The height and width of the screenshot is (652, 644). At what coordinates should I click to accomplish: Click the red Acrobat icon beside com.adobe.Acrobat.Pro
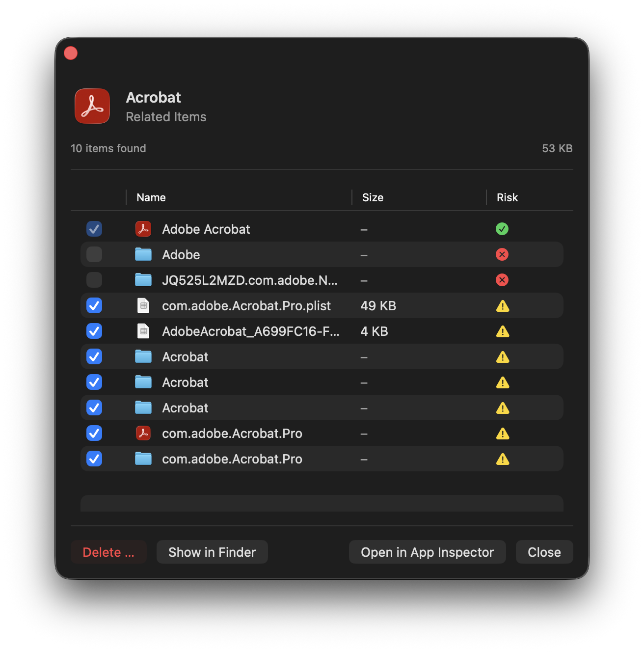point(143,433)
